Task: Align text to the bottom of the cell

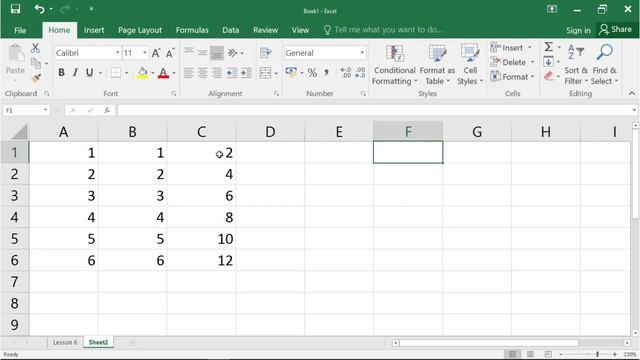Action: coord(217,53)
